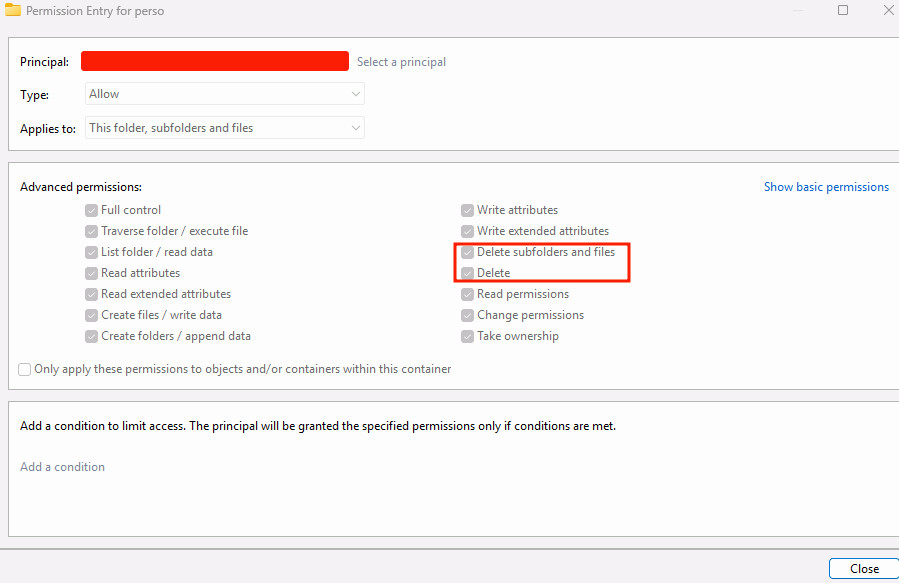
Task: Toggle List folder / read data checkbox
Action: point(92,252)
